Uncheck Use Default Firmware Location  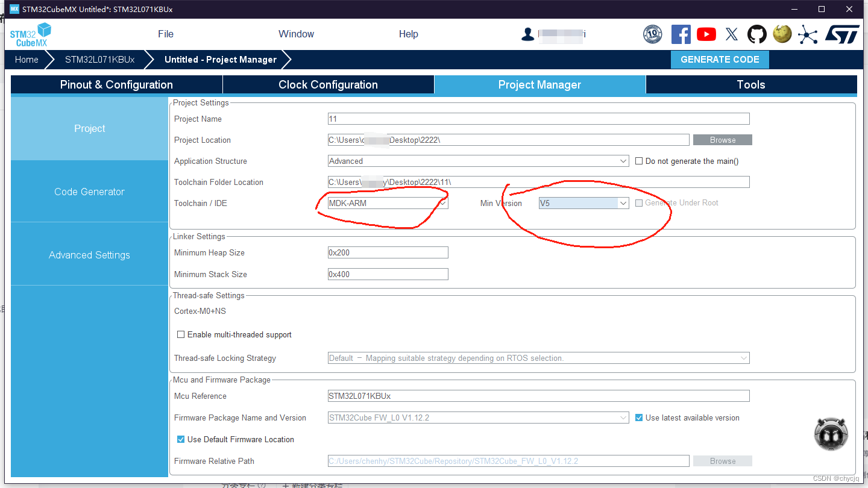[181, 439]
